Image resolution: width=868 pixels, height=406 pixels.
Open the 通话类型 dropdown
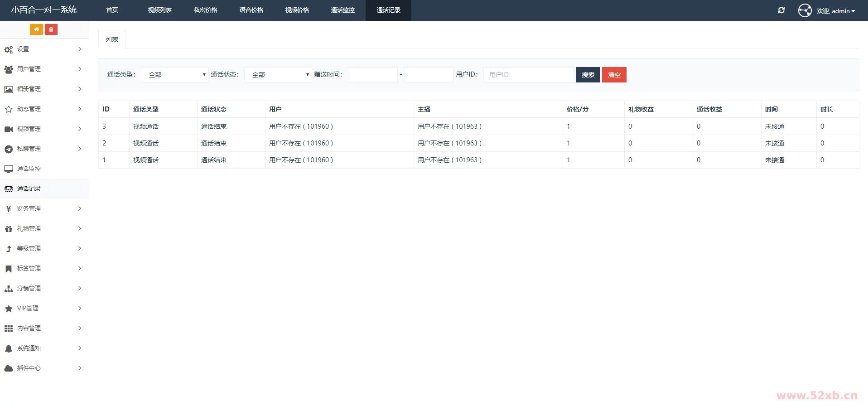pyautogui.click(x=174, y=75)
